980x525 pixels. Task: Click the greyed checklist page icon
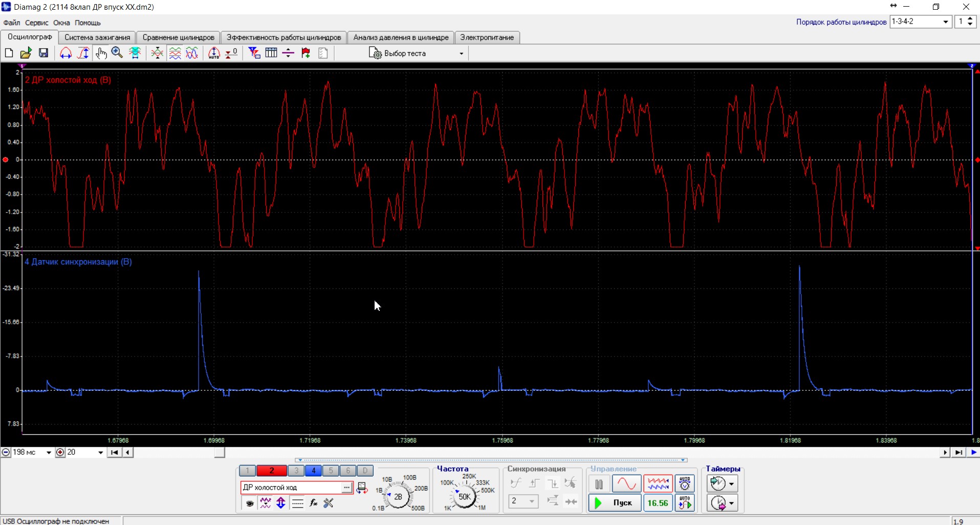323,53
